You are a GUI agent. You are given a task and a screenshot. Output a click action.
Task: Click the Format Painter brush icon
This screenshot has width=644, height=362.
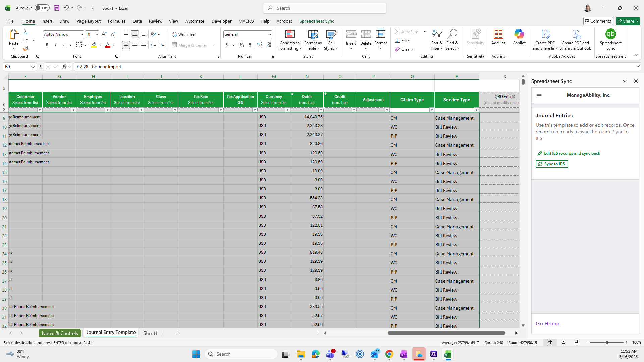pos(25,49)
